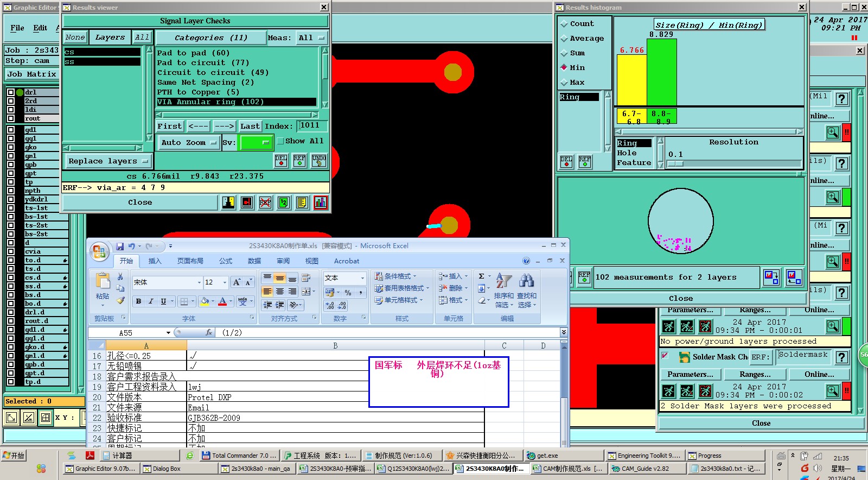Click the Index field showing 1011
Viewport: 868px width, 480px height.
(x=312, y=126)
